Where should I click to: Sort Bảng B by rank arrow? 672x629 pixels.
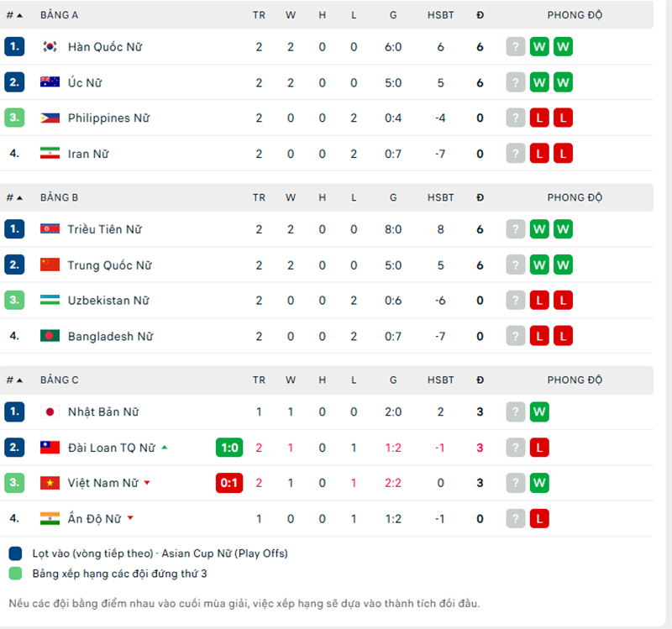19,198
